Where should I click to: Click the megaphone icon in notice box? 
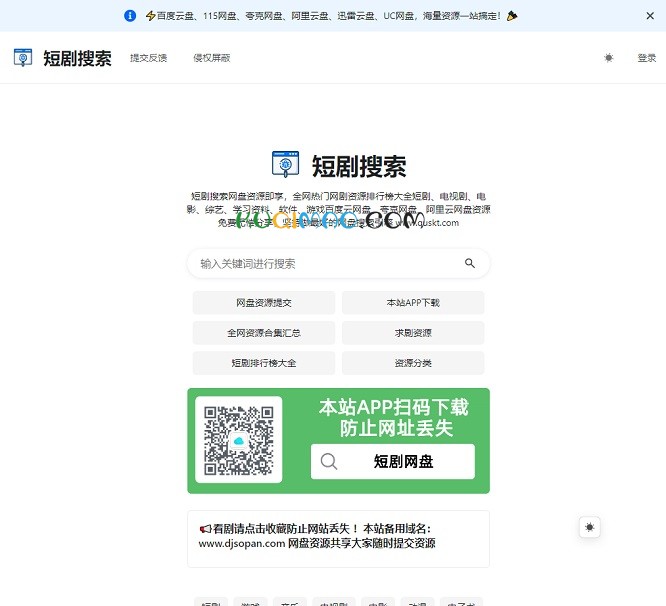[x=205, y=529]
